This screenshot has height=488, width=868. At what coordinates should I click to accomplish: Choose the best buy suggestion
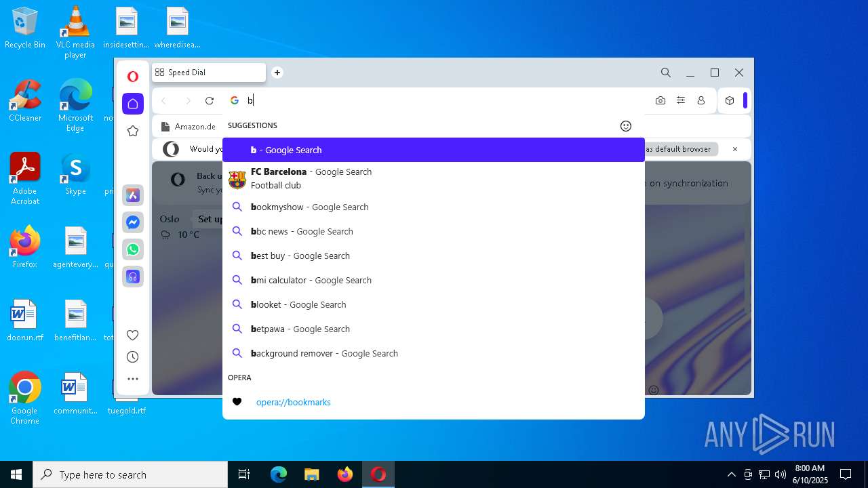[x=433, y=256]
